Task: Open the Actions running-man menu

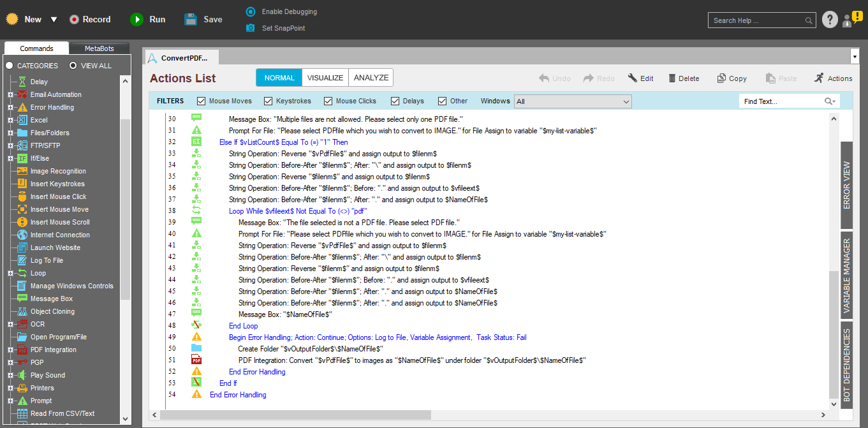Action: [x=819, y=78]
